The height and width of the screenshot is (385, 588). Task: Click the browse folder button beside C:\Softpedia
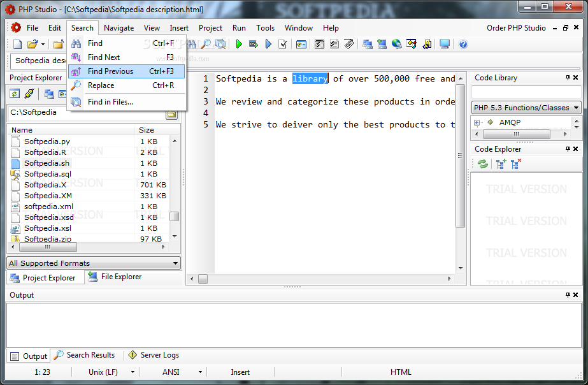click(172, 115)
